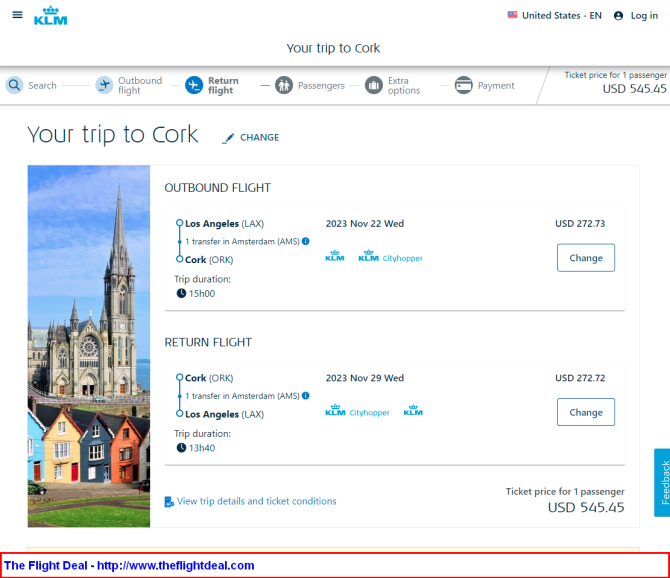Click the RETURN FLIGHT heading
The image size is (670, 578).
[x=208, y=342]
